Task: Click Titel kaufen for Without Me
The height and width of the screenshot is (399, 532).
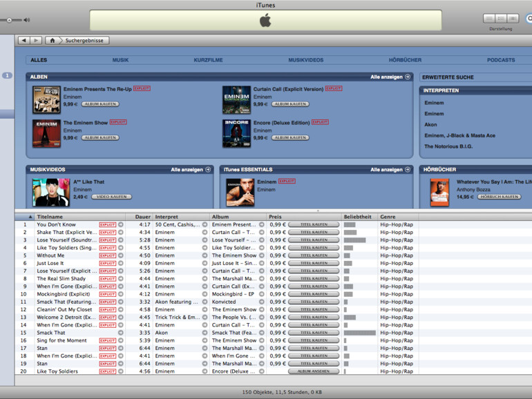Action: 314,255
